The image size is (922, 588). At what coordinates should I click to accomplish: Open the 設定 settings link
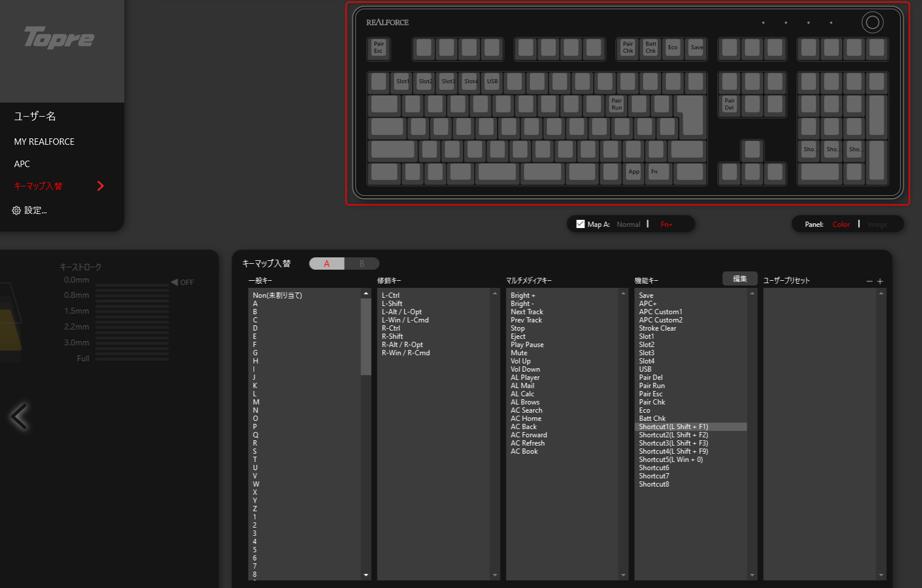click(x=30, y=210)
